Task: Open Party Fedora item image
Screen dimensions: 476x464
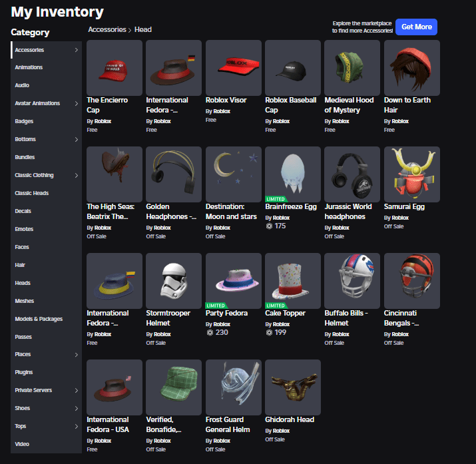Action: [234, 281]
